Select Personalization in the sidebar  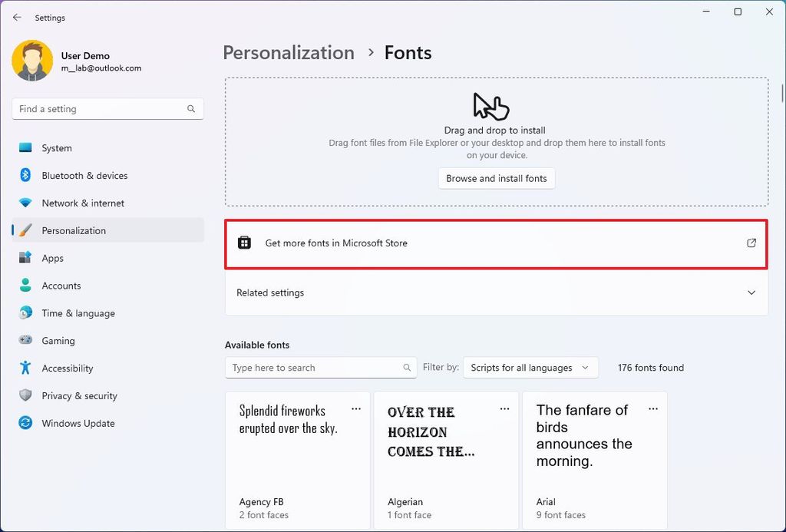(74, 230)
